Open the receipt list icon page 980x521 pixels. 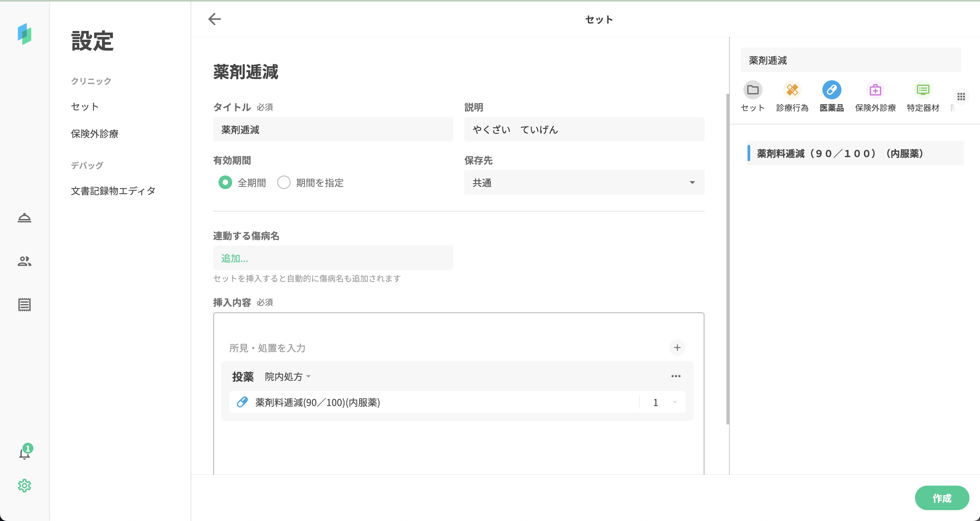[x=25, y=304]
